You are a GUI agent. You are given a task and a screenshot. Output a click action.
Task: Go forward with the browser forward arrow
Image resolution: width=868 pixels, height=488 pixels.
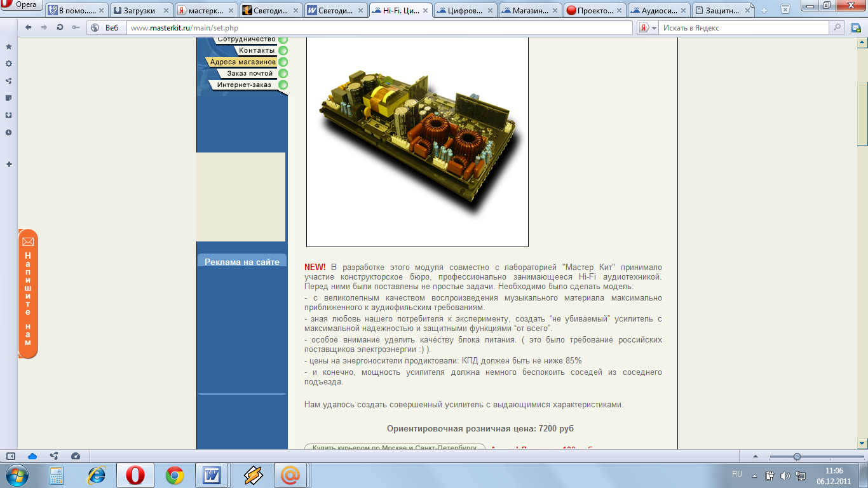[44, 27]
